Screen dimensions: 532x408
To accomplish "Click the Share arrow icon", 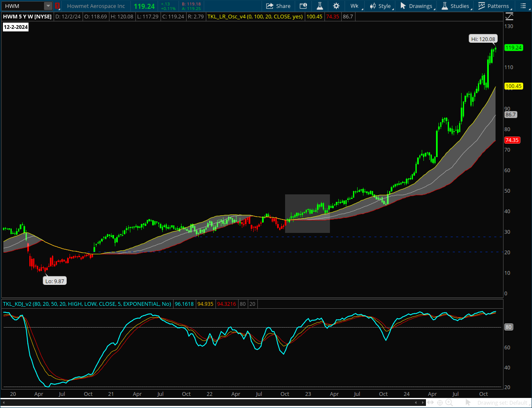I will [x=270, y=6].
